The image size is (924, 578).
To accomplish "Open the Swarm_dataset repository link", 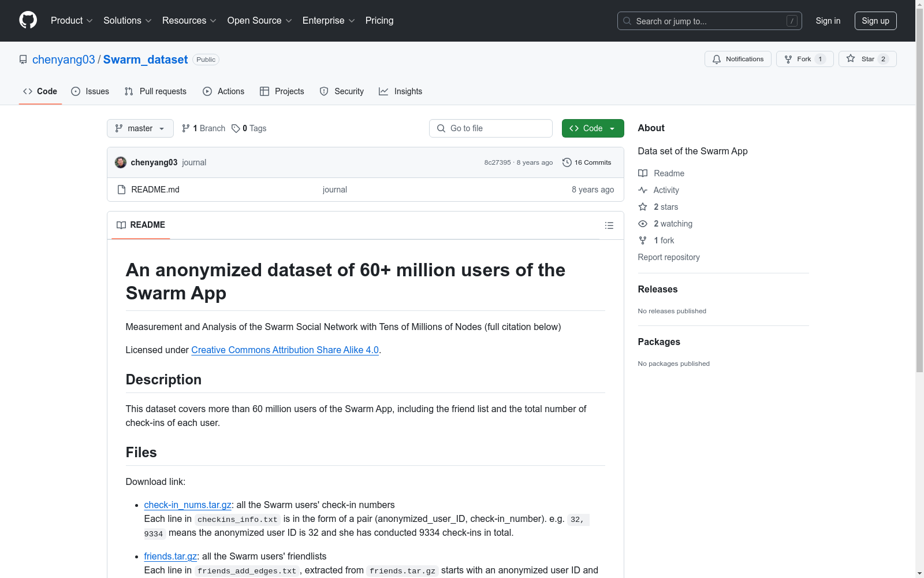I will [x=146, y=60].
